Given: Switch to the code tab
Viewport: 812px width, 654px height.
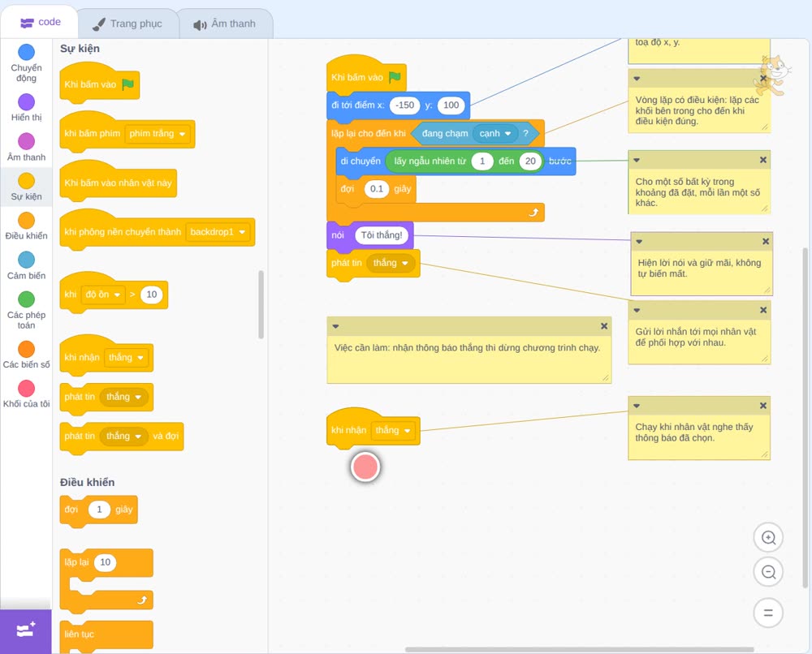Looking at the screenshot, I should click(40, 22).
